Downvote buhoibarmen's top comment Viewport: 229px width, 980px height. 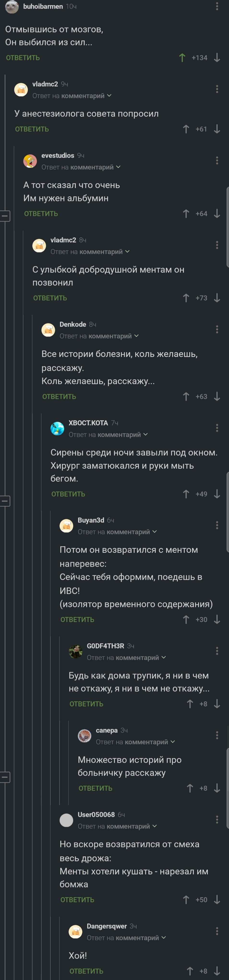click(217, 58)
